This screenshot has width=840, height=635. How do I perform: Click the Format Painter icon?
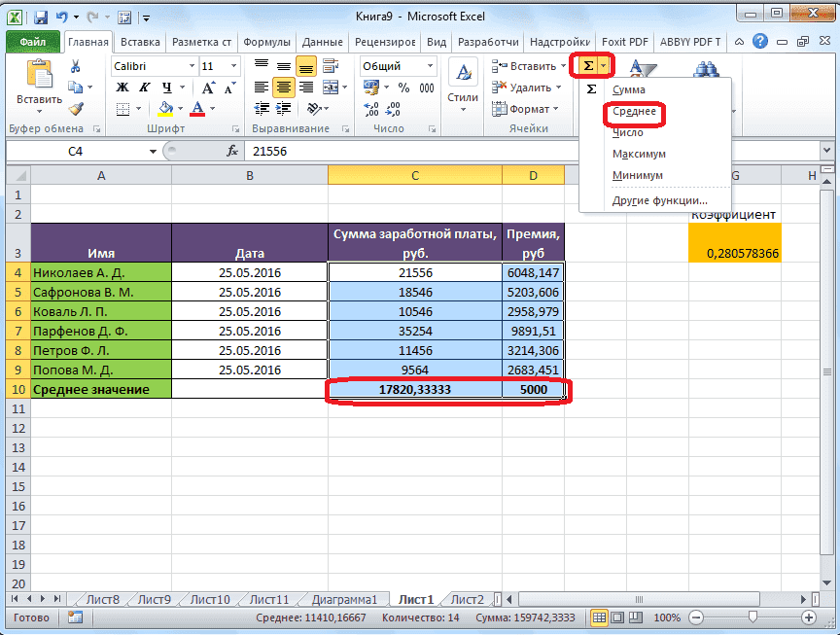(x=74, y=108)
